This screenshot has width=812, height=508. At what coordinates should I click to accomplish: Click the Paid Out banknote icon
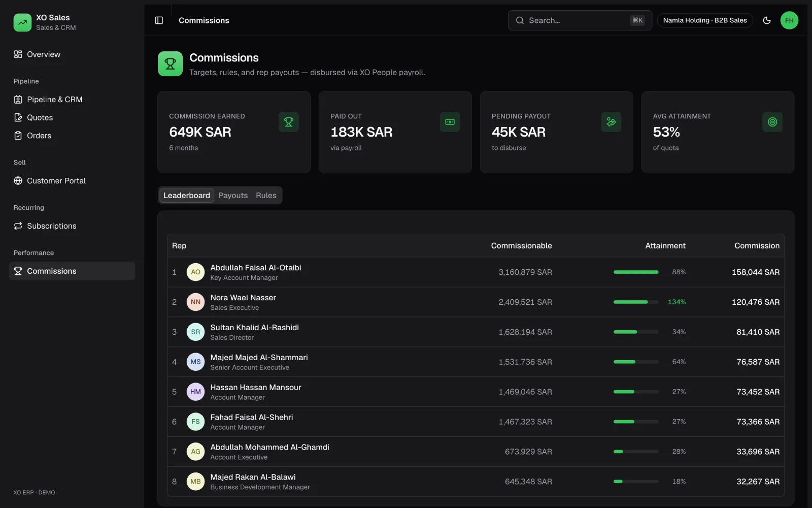point(450,122)
